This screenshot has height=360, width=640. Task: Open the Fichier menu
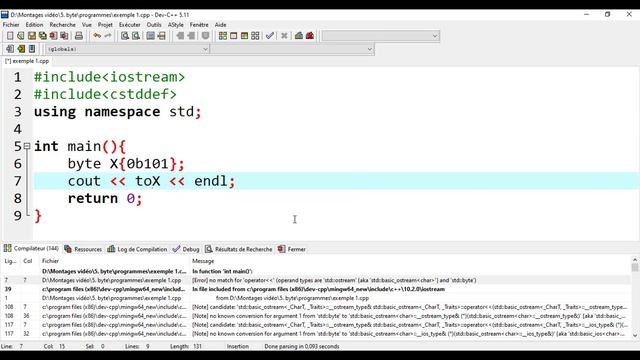click(11, 24)
